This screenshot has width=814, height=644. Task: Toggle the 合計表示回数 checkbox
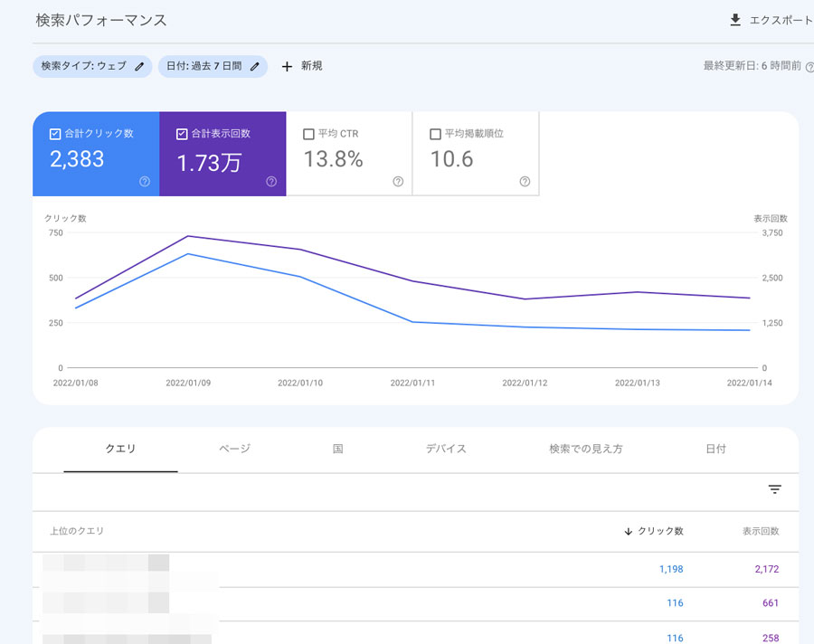coord(182,134)
